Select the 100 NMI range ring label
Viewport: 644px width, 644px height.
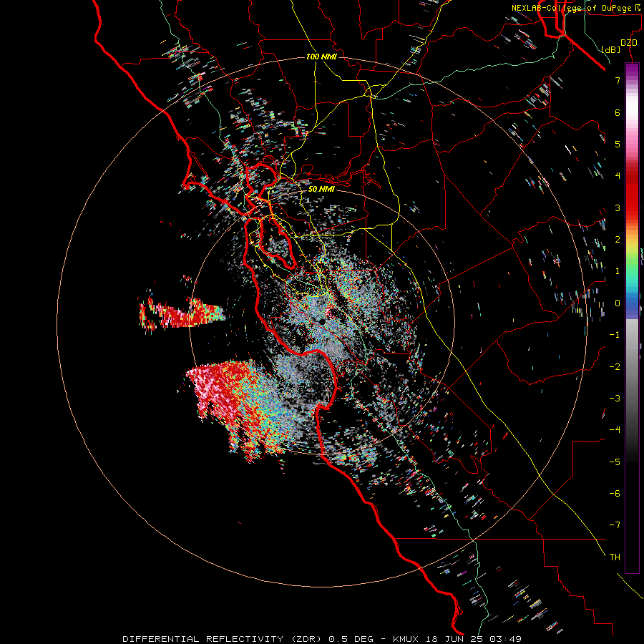pyautogui.click(x=321, y=57)
